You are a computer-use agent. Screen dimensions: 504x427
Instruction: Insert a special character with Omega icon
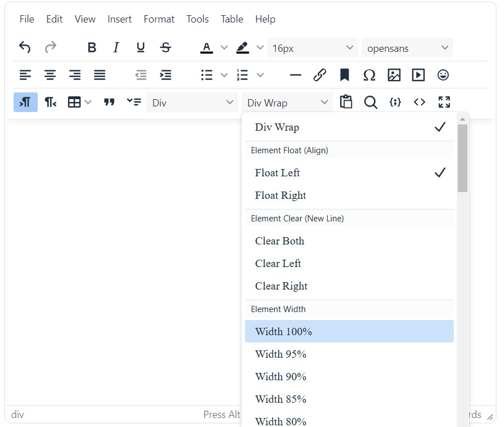(x=369, y=75)
